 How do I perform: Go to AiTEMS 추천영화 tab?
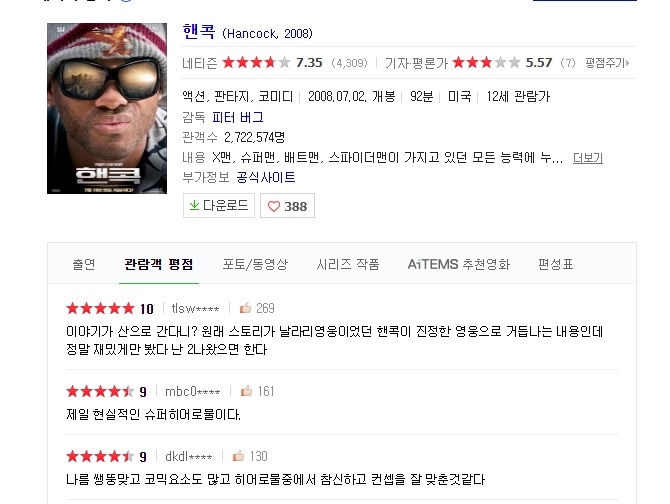tap(459, 264)
